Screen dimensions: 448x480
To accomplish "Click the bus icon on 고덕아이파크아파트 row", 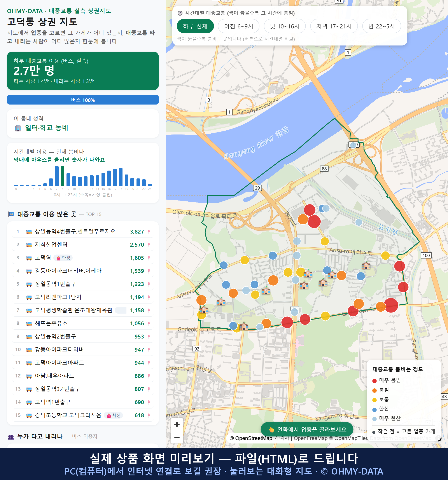I will 29,363.
